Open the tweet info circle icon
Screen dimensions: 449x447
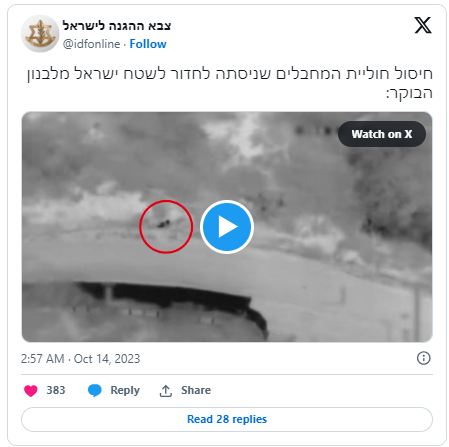[x=423, y=358]
